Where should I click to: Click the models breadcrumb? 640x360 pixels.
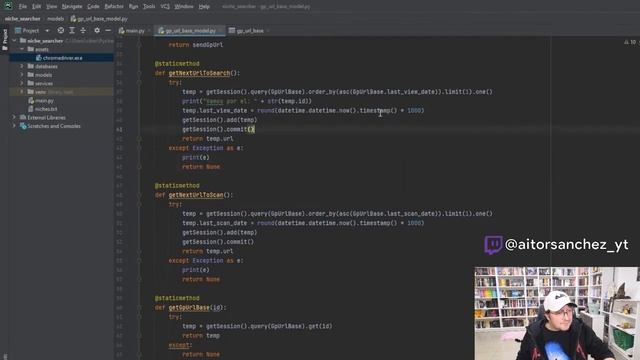click(x=56, y=19)
